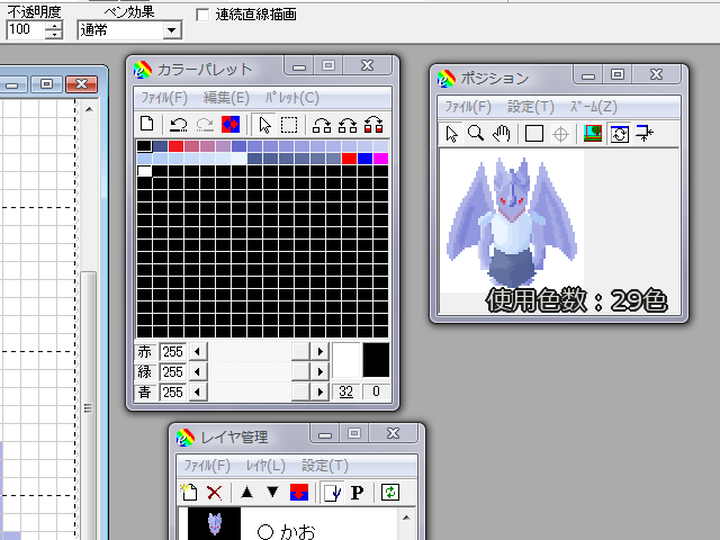
Task: Click the layered image icon in Position window
Action: [x=593, y=134]
